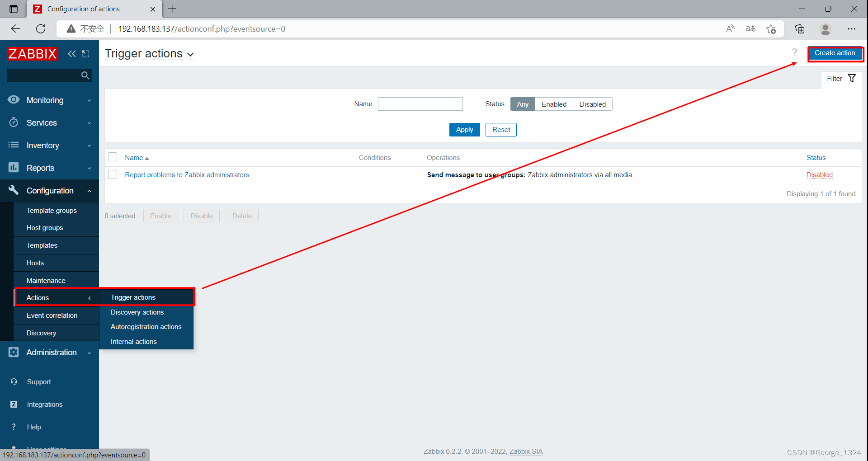Select Any status filter
Viewport: 868px width, 461px height.
523,104
